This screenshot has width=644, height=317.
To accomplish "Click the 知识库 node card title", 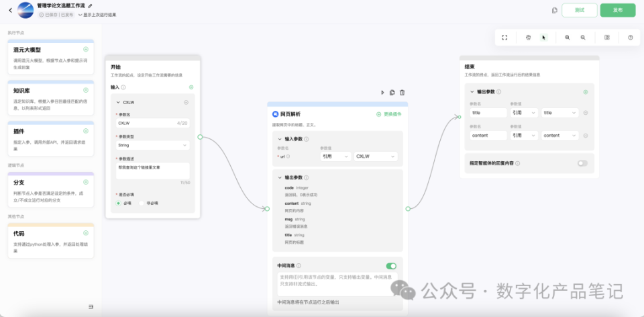I will [x=21, y=91].
